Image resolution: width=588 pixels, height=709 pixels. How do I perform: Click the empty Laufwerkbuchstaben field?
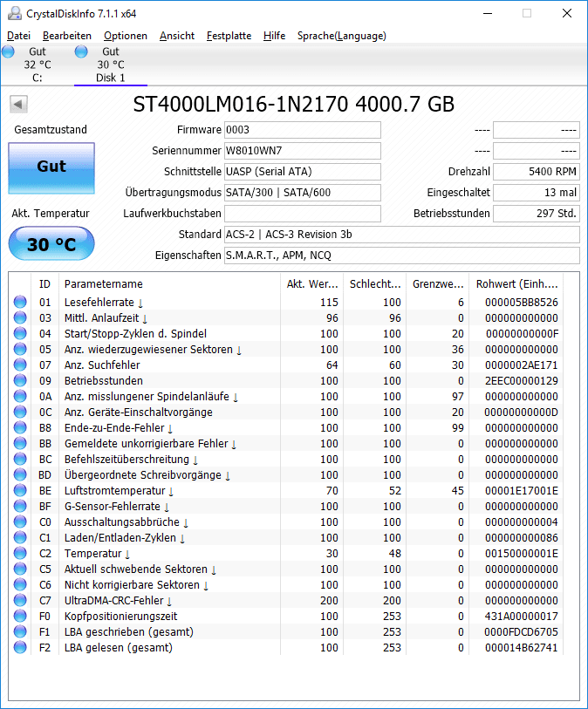tap(303, 214)
